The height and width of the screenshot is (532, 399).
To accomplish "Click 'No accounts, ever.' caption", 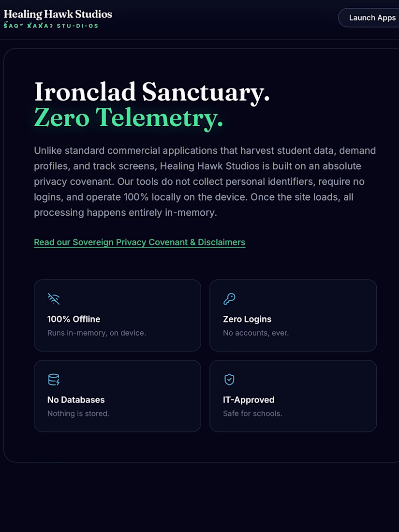I will (256, 333).
